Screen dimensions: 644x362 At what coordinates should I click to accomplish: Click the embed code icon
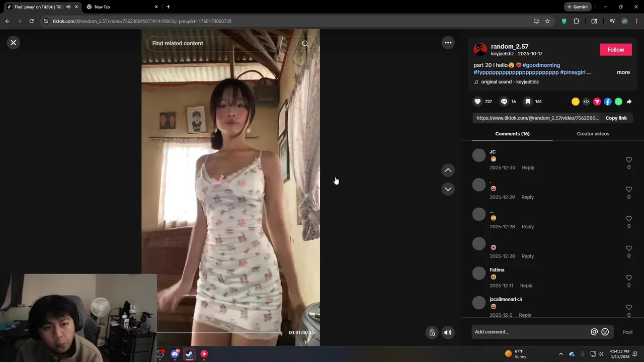click(586, 102)
